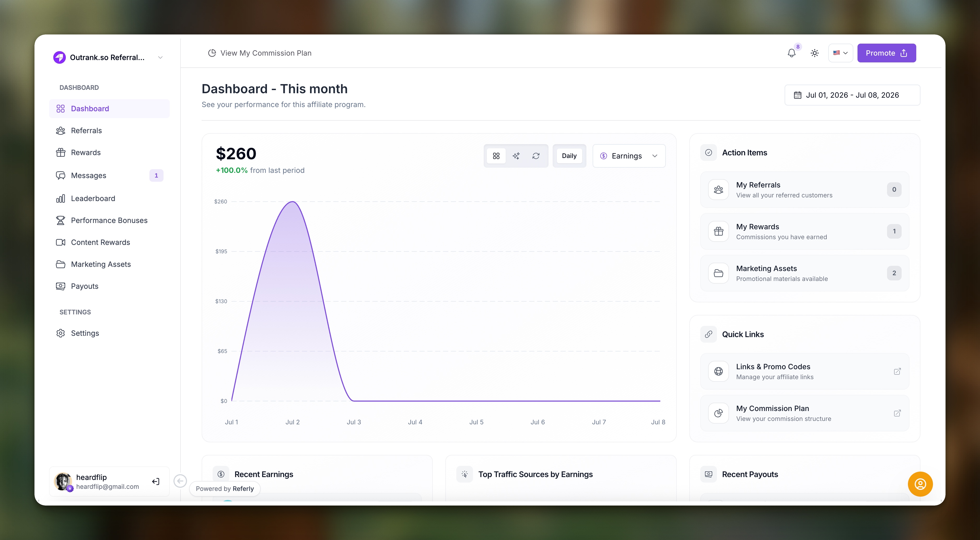Click the heardflip profile avatar

click(x=63, y=482)
